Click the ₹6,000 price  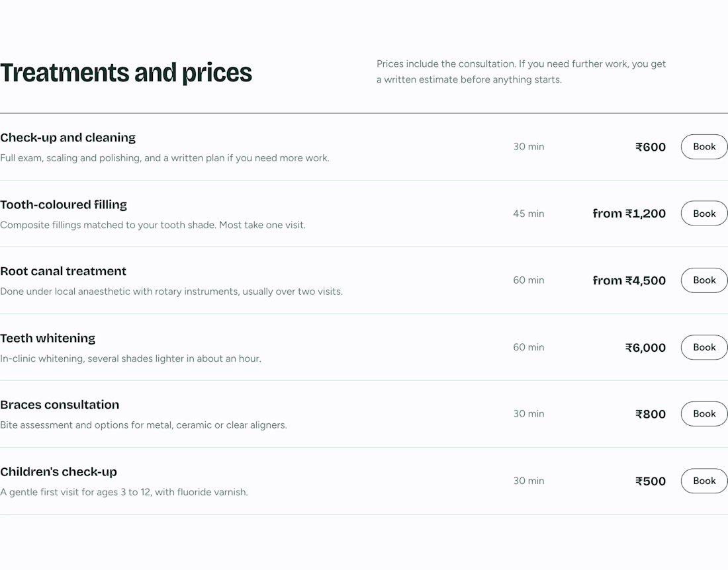[645, 347]
